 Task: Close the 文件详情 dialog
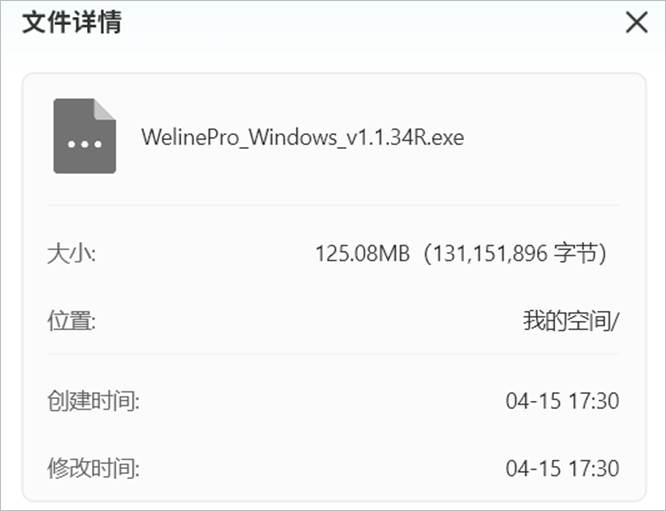click(x=637, y=23)
